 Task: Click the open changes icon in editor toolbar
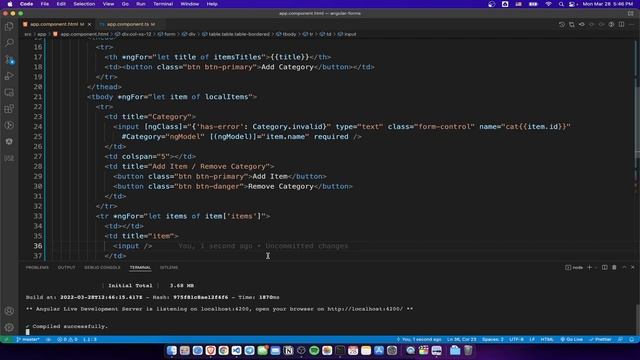[572, 24]
